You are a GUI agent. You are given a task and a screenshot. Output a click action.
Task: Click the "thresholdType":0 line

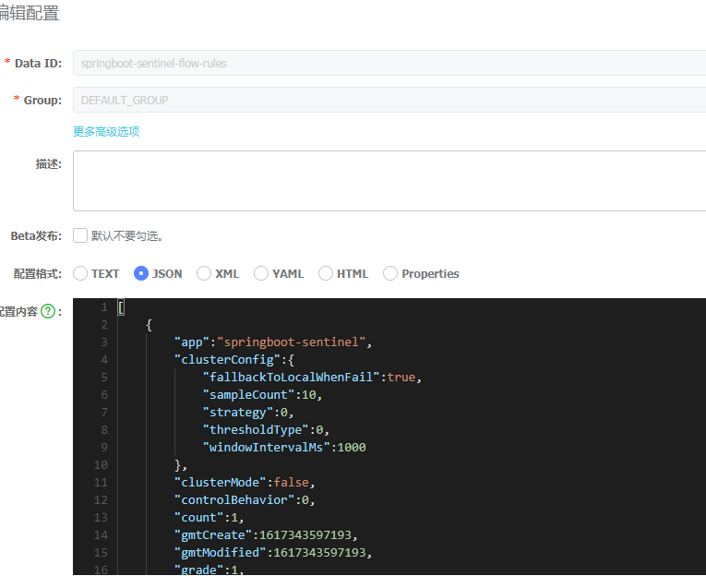(266, 430)
